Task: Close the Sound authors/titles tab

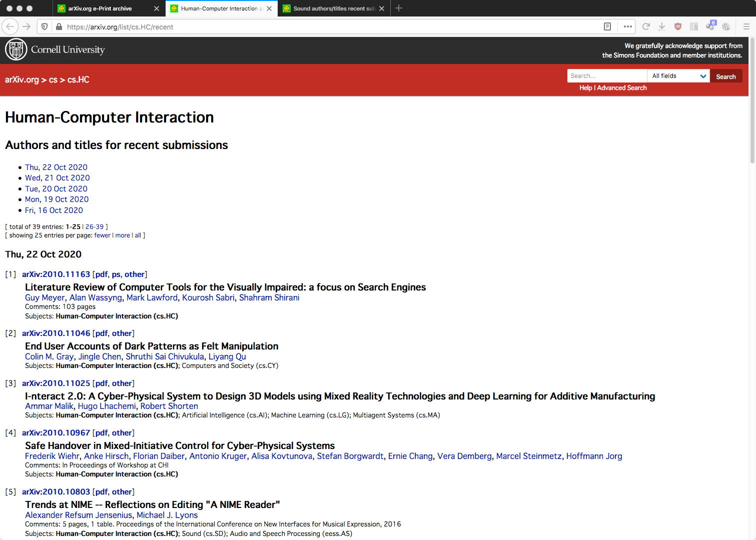Action: [382, 8]
